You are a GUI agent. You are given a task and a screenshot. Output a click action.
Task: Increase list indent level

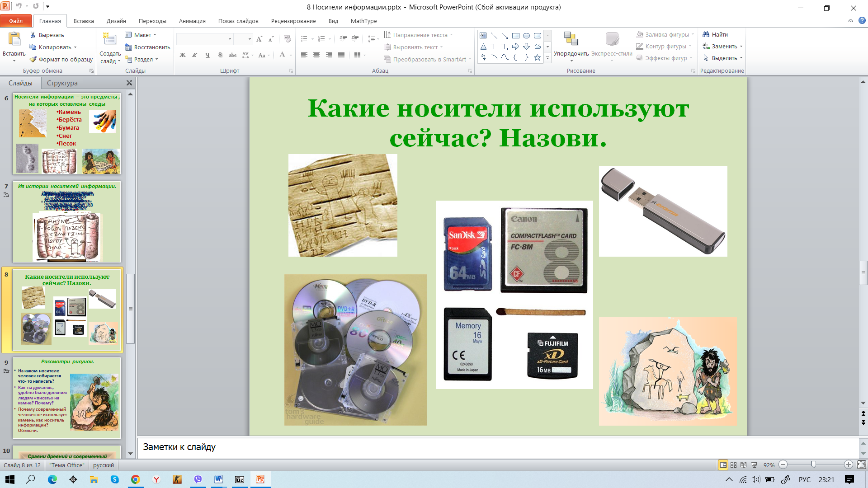click(355, 39)
